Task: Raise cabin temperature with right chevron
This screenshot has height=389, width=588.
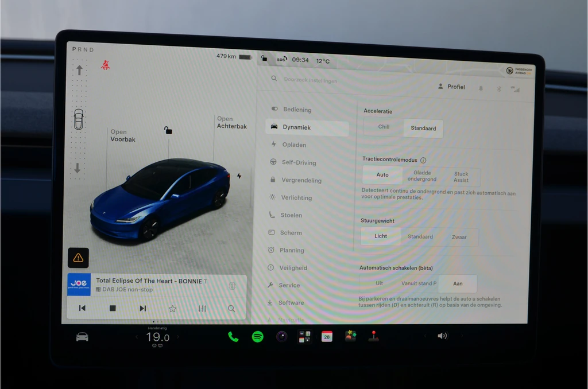Action: coord(178,337)
